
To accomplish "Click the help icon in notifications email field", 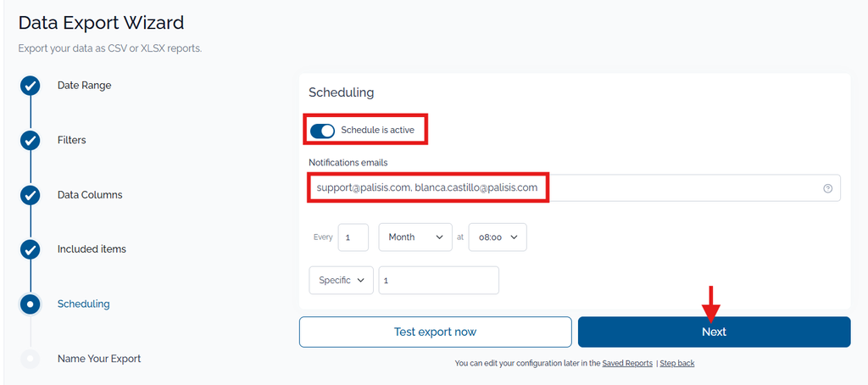I will point(827,188).
